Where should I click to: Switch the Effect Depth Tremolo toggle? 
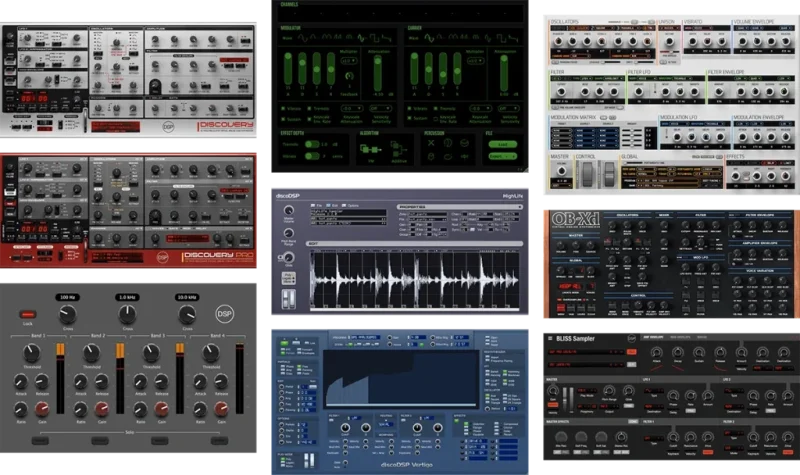tap(312, 144)
